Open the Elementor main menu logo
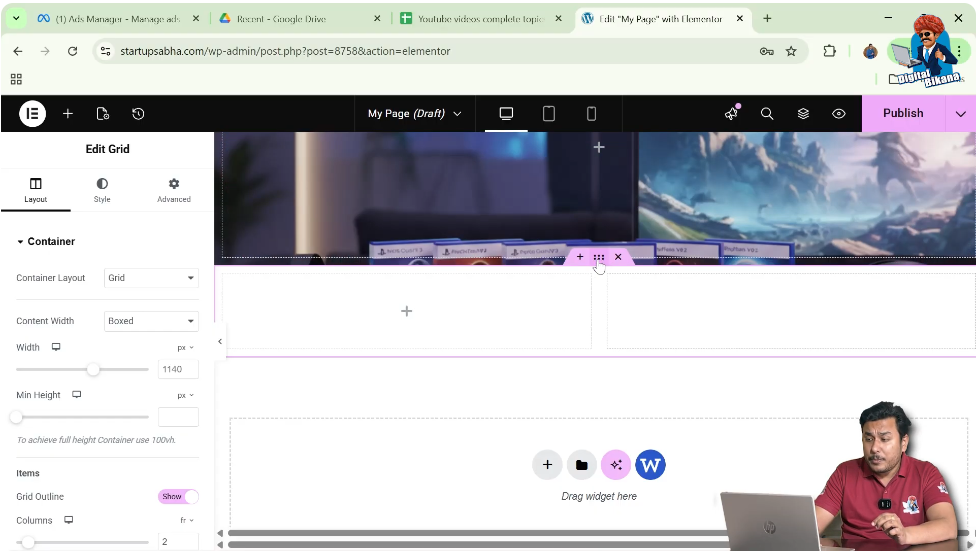This screenshot has height=553, width=980. (x=32, y=114)
